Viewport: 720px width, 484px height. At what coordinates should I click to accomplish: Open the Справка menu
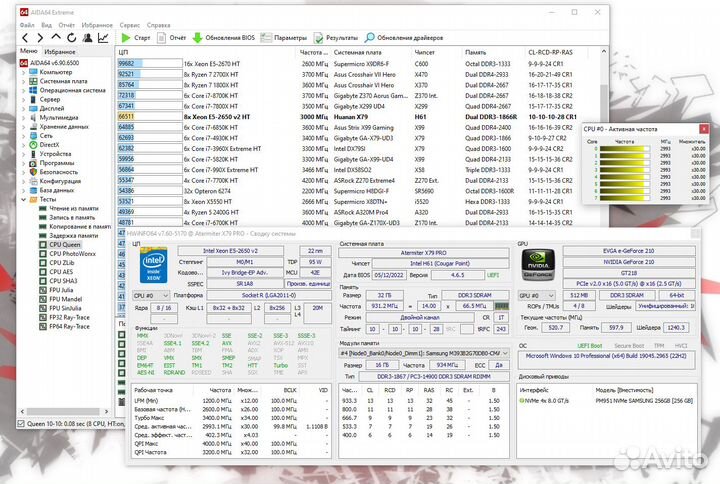(x=158, y=25)
